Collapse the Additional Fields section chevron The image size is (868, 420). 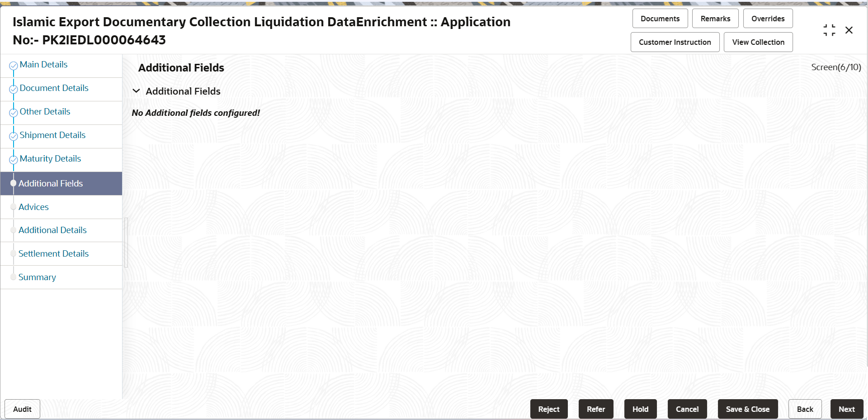[137, 91]
